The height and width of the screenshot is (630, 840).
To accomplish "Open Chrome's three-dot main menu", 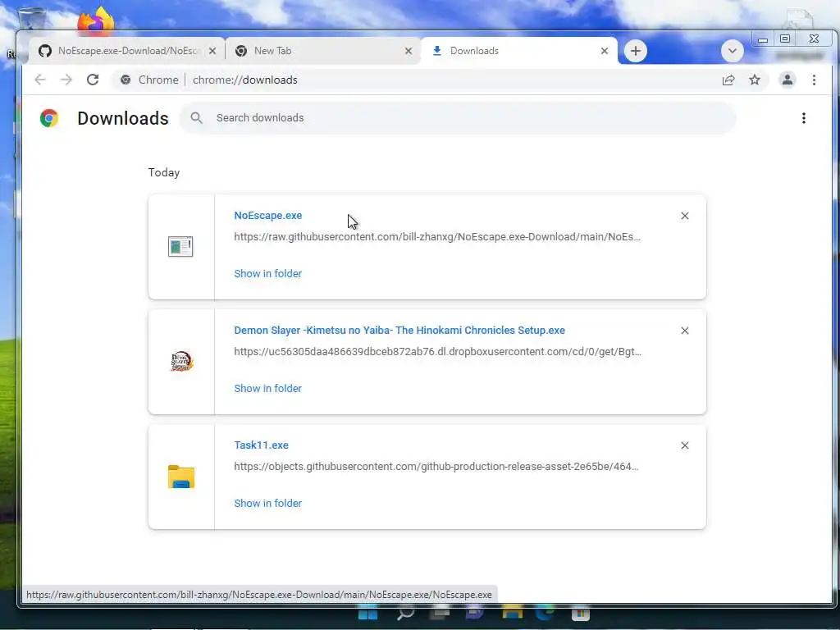I will pos(814,80).
